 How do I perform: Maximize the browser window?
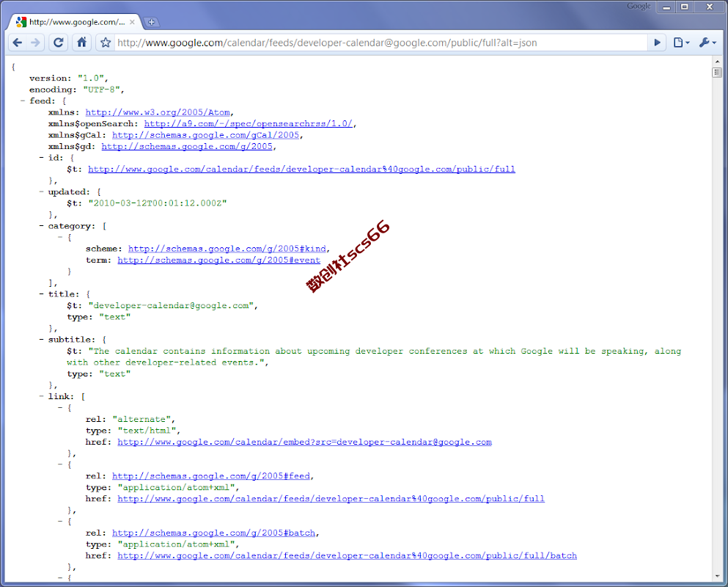[684, 7]
